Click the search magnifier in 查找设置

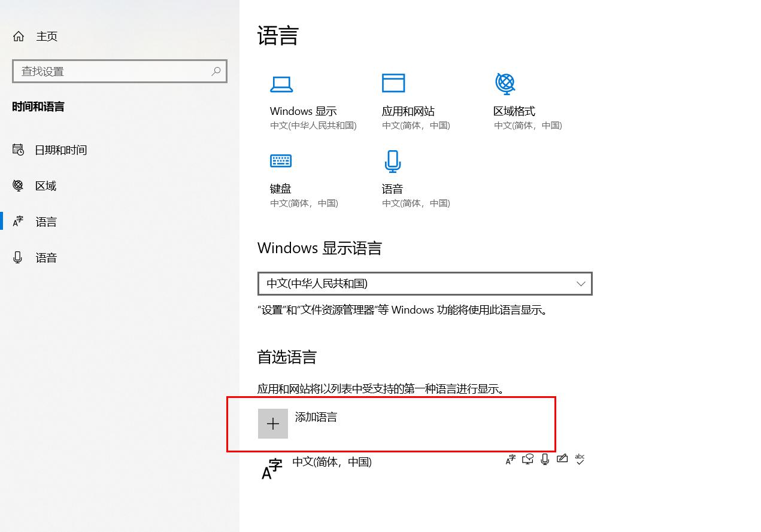point(216,71)
